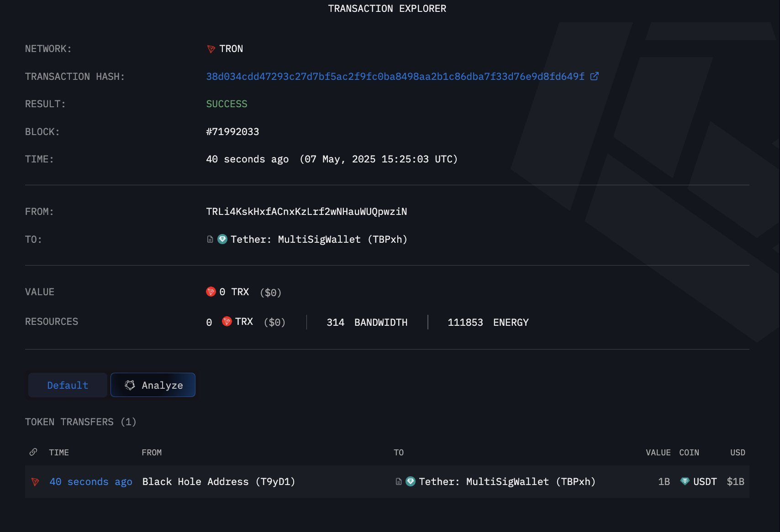This screenshot has height=532, width=780.
Task: Click block number #71992033
Action: click(232, 132)
